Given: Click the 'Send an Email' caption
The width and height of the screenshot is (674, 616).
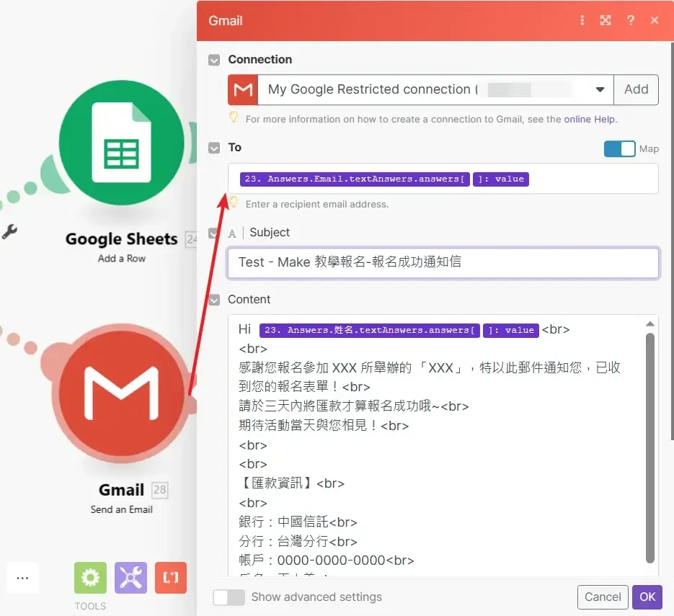Looking at the screenshot, I should pyautogui.click(x=122, y=509).
